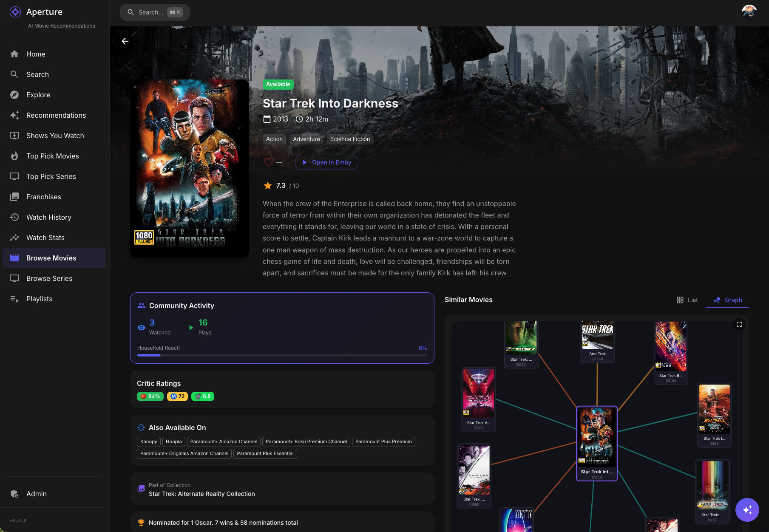
Task: Click the green Available status badge
Action: (278, 84)
